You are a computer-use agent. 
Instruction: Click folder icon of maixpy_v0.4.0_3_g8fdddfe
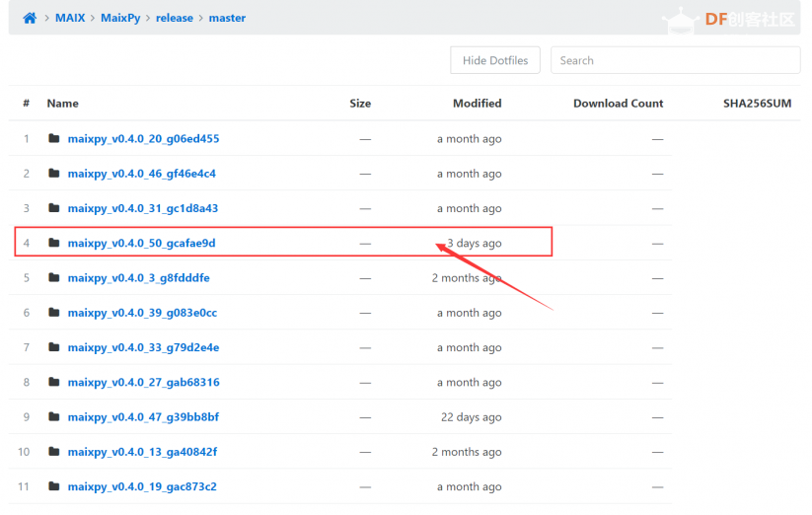coord(54,277)
